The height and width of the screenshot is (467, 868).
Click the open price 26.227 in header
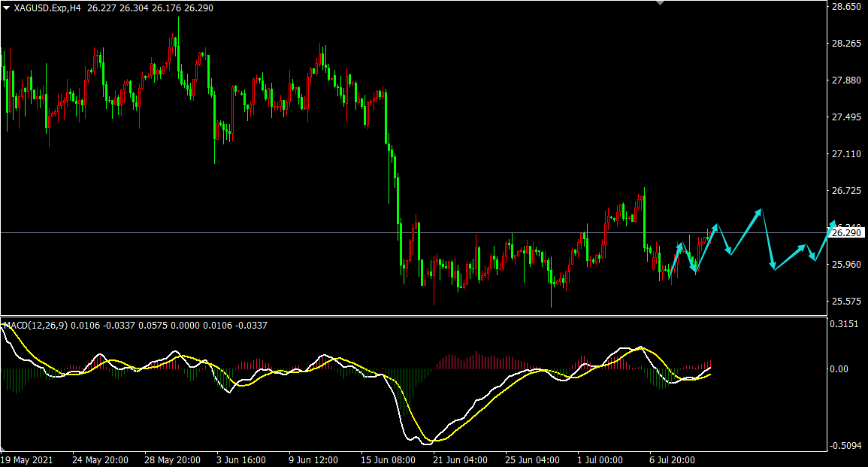101,8
